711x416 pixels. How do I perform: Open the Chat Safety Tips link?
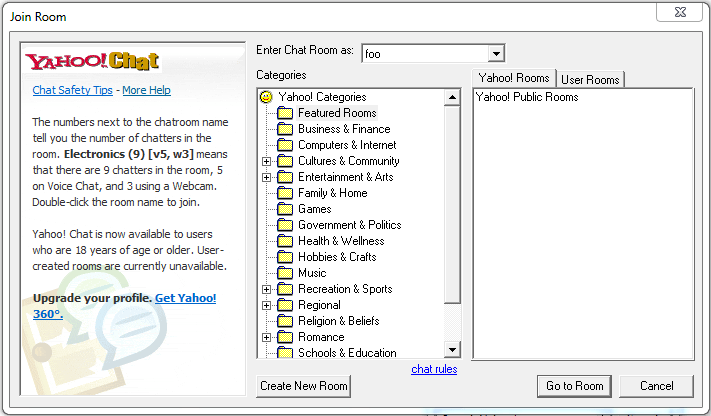(72, 90)
